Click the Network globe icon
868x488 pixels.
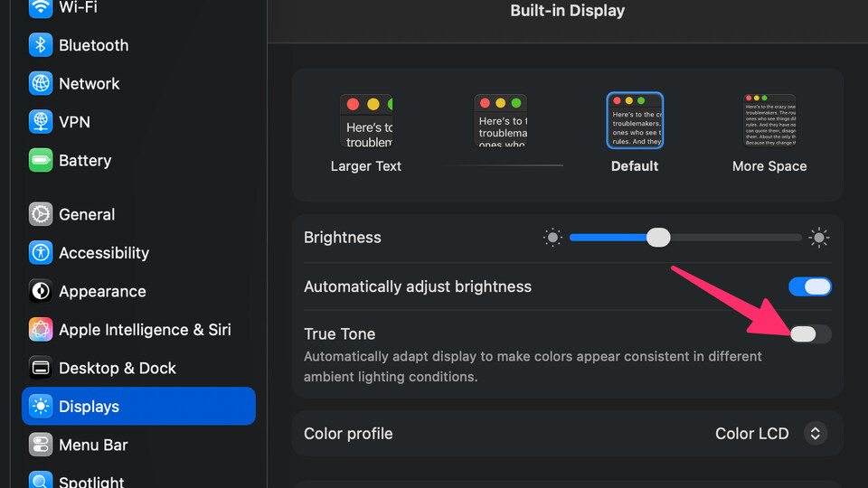point(41,83)
